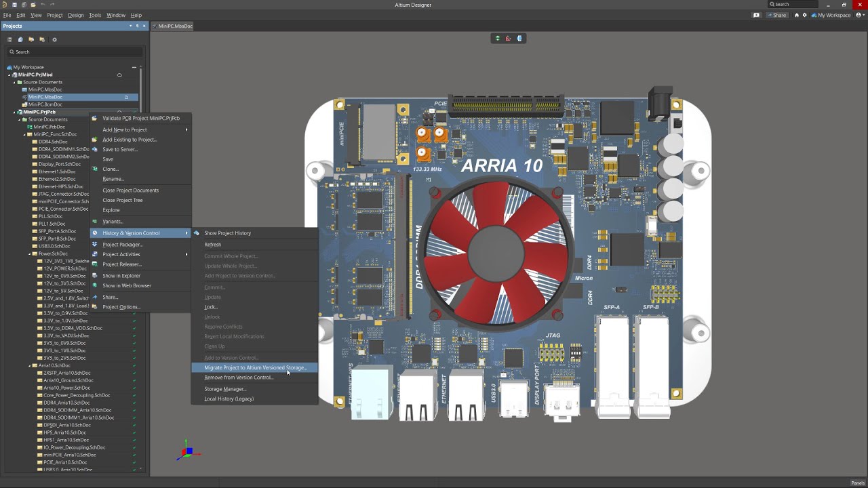The height and width of the screenshot is (488, 868).
Task: Click the Projects panel settings gear icon
Action: tap(55, 39)
